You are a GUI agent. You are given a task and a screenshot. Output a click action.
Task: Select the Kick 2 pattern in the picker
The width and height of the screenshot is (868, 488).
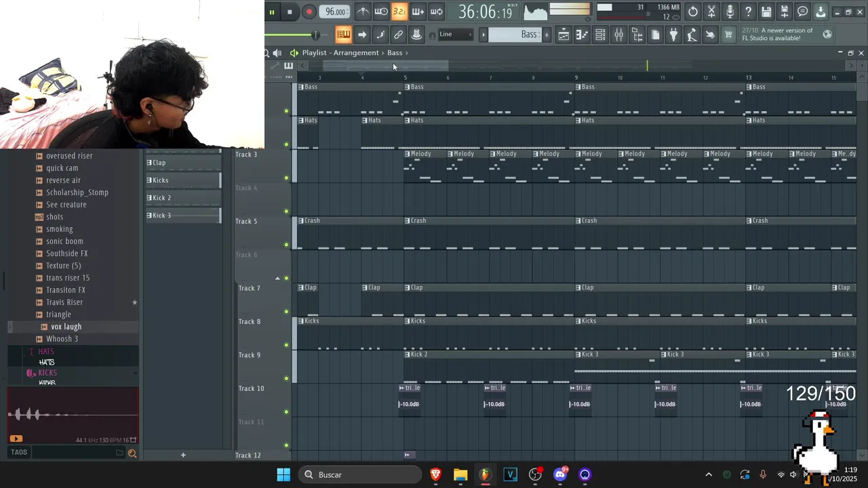click(x=183, y=198)
